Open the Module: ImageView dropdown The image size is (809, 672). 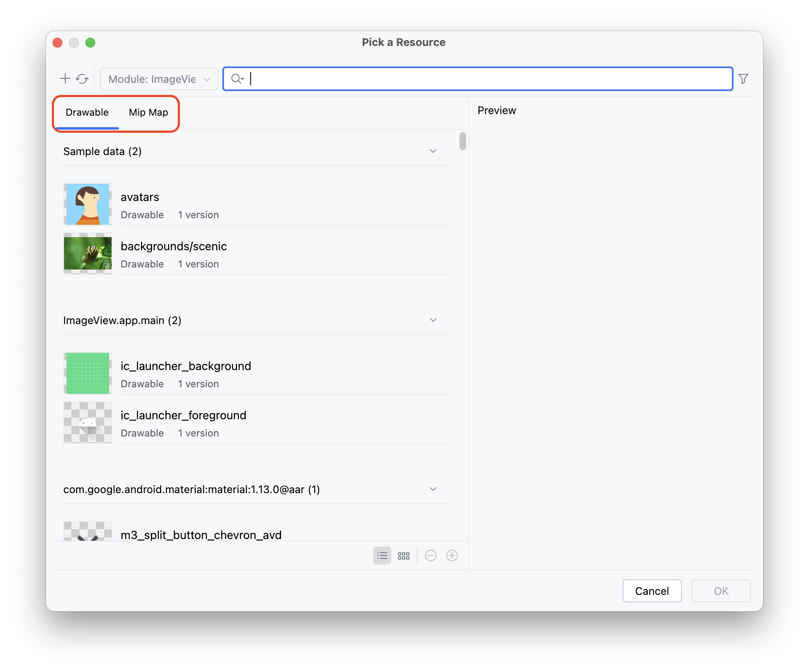pos(159,79)
